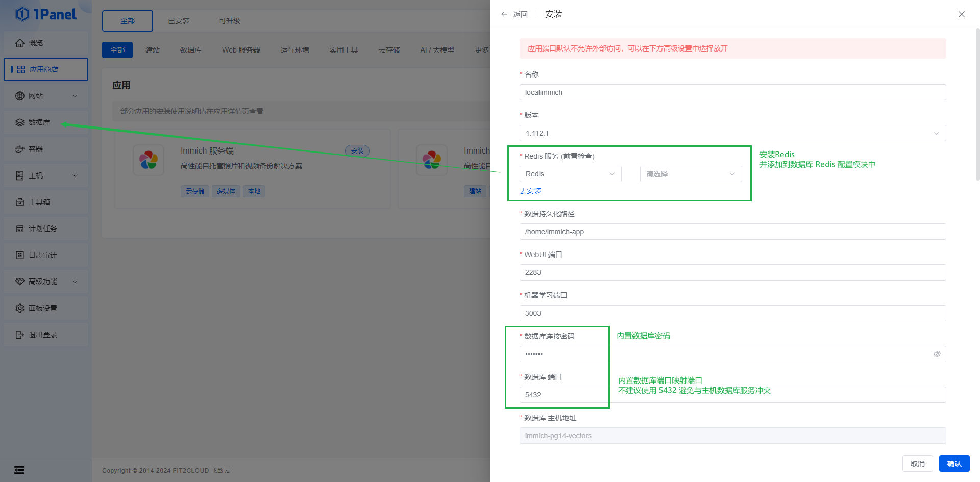Toggle database password visibility eye icon

tap(937, 354)
